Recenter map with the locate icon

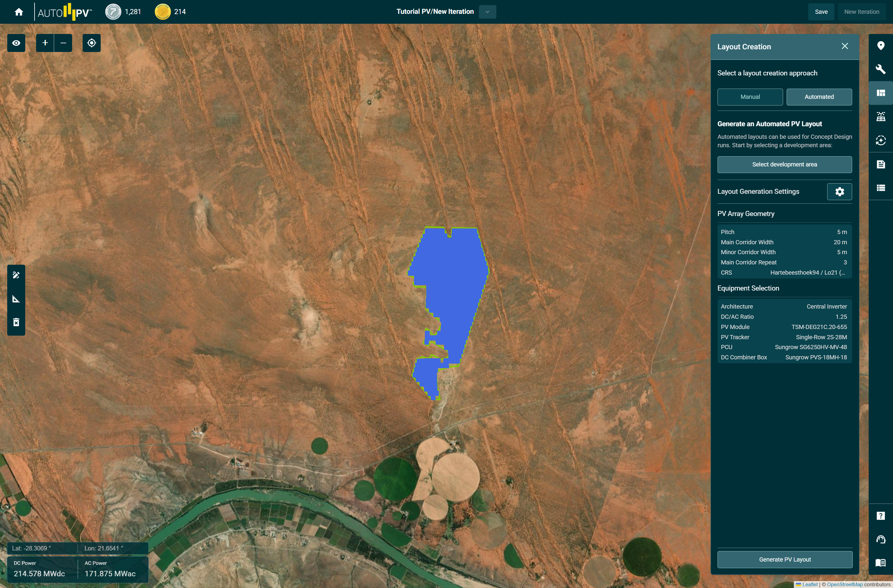pos(92,43)
